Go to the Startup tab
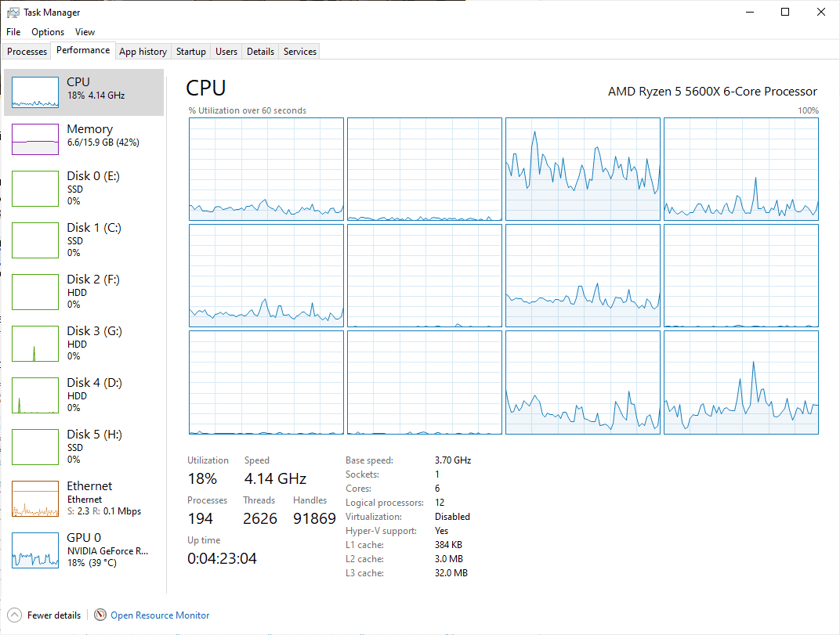This screenshot has height=635, width=840. (x=190, y=52)
